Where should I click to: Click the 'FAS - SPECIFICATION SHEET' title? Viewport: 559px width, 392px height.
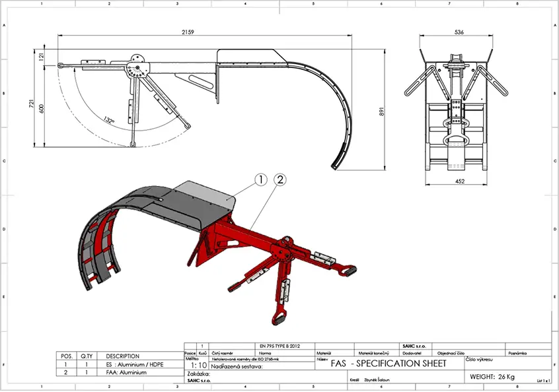(x=389, y=364)
